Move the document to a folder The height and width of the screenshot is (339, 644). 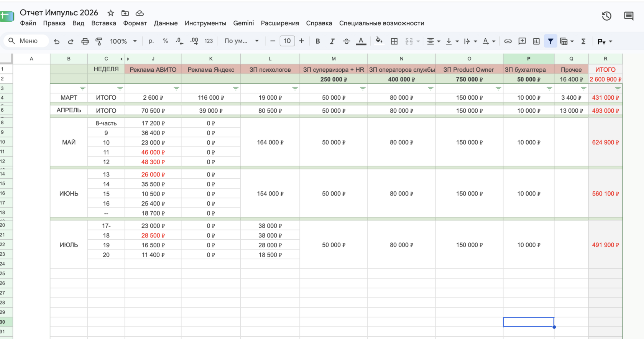coord(125,13)
